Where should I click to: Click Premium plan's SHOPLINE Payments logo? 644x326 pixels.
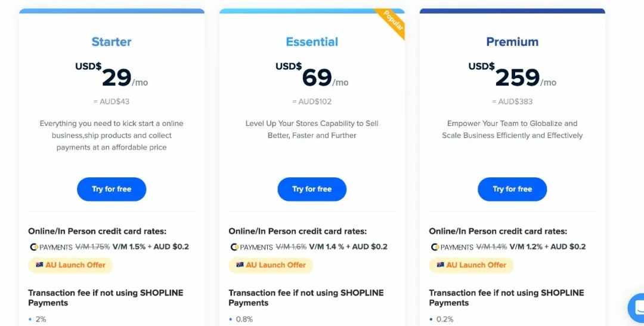(x=452, y=247)
